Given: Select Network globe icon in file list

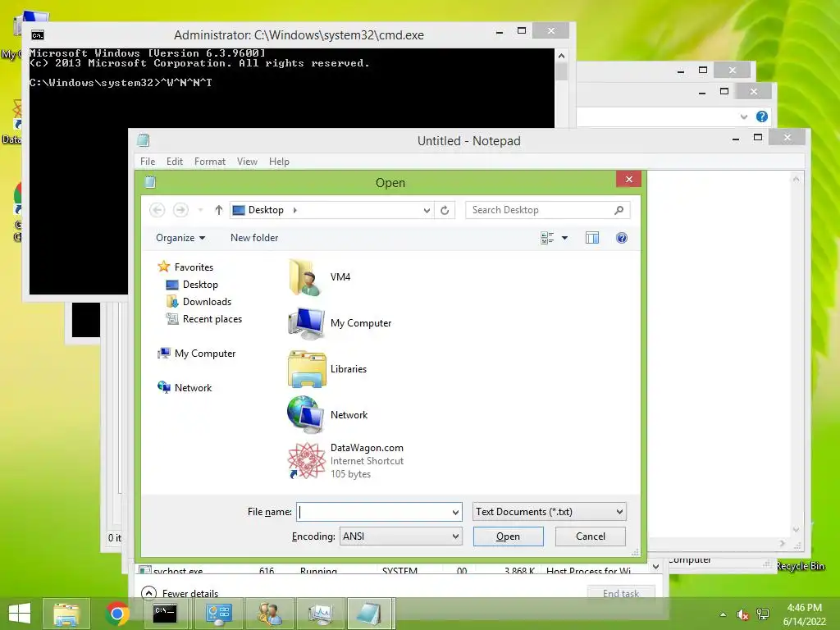Looking at the screenshot, I should 306,414.
